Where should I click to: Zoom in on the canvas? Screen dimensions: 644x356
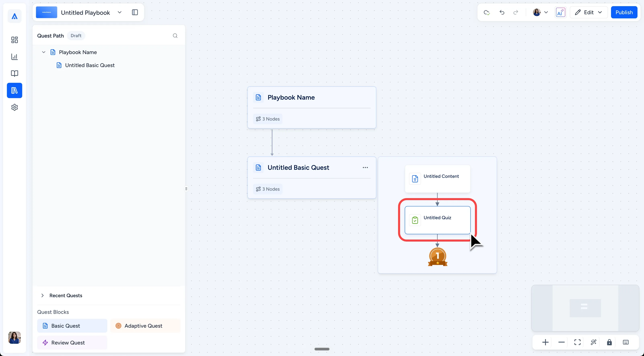pos(545,342)
